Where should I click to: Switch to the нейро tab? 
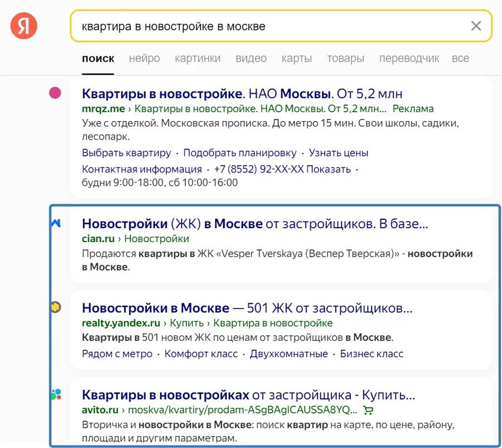pos(144,58)
